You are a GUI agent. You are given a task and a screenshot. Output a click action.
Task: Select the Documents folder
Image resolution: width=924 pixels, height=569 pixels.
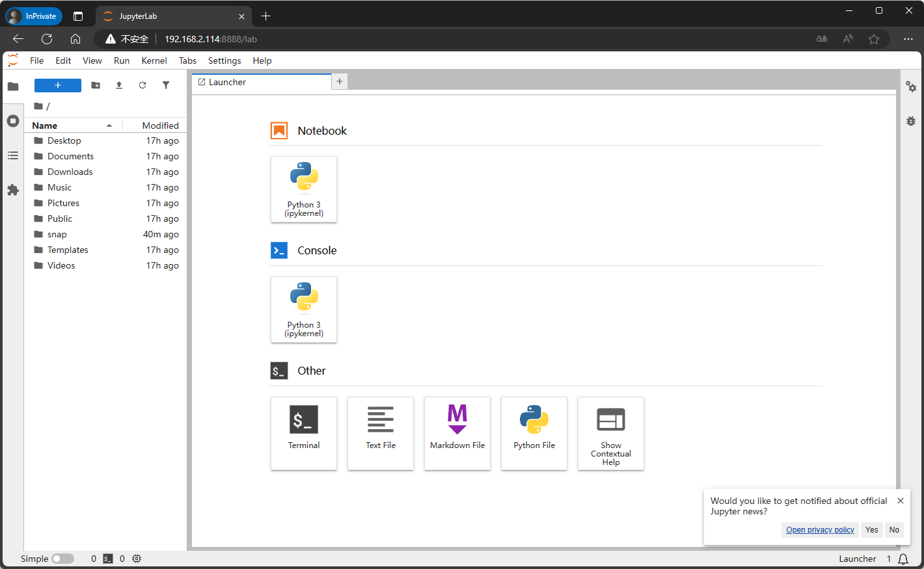105,156
